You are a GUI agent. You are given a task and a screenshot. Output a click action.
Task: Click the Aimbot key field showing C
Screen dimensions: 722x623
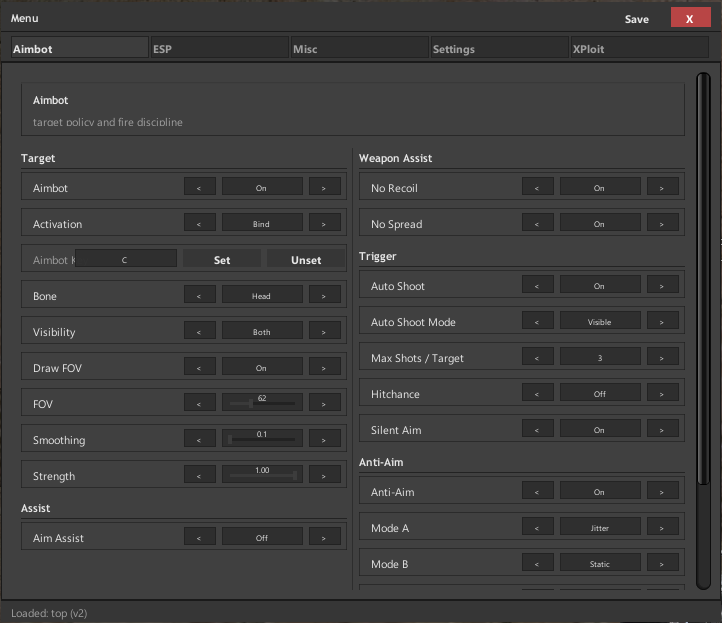coord(126,259)
